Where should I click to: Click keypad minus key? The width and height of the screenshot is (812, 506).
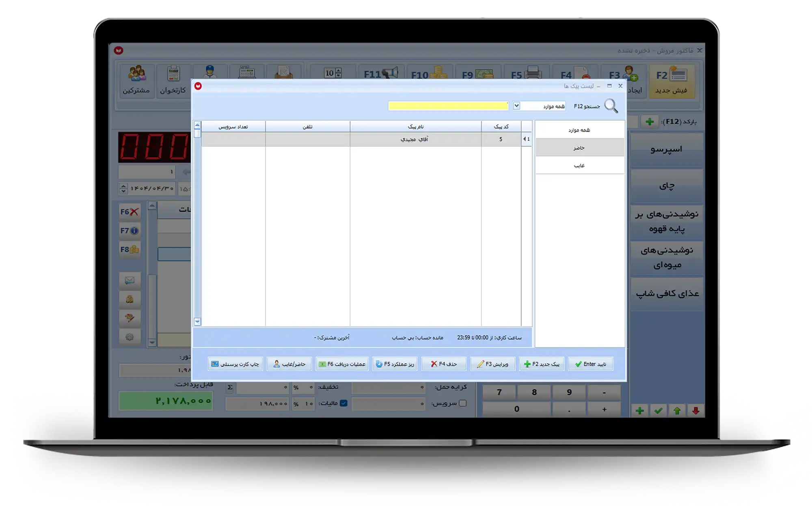604,392
